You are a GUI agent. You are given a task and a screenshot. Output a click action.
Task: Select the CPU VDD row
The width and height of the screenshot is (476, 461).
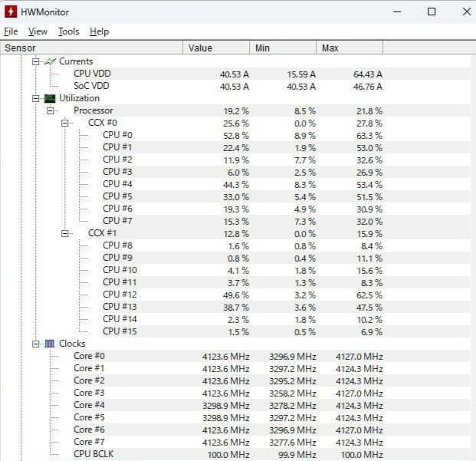pos(92,74)
